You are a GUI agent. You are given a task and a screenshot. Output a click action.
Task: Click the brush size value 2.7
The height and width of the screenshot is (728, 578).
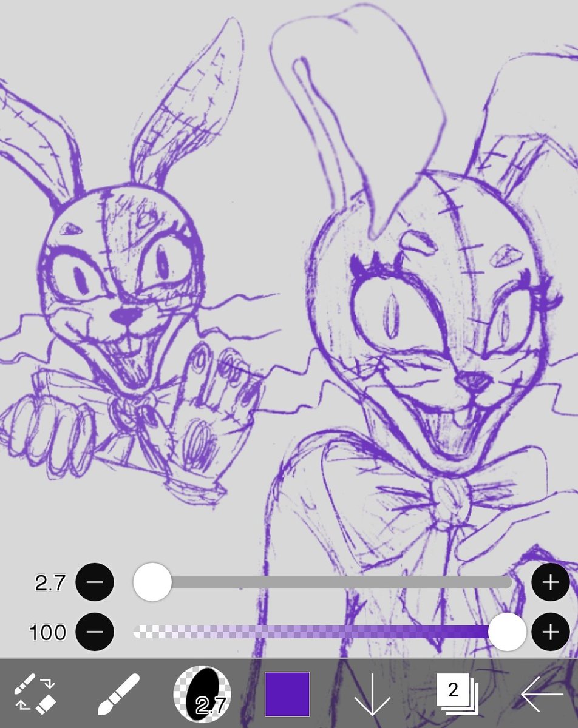click(50, 583)
